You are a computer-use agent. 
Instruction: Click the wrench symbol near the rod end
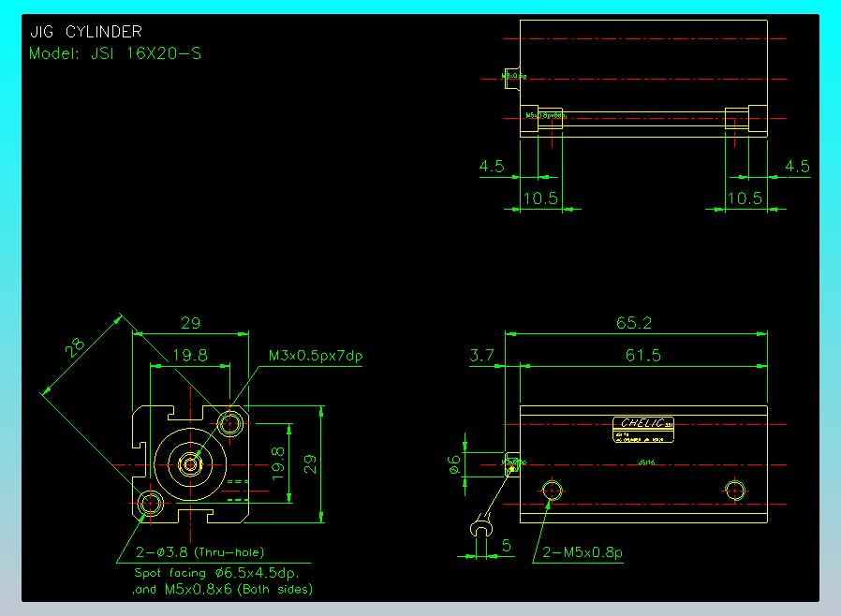[x=482, y=526]
